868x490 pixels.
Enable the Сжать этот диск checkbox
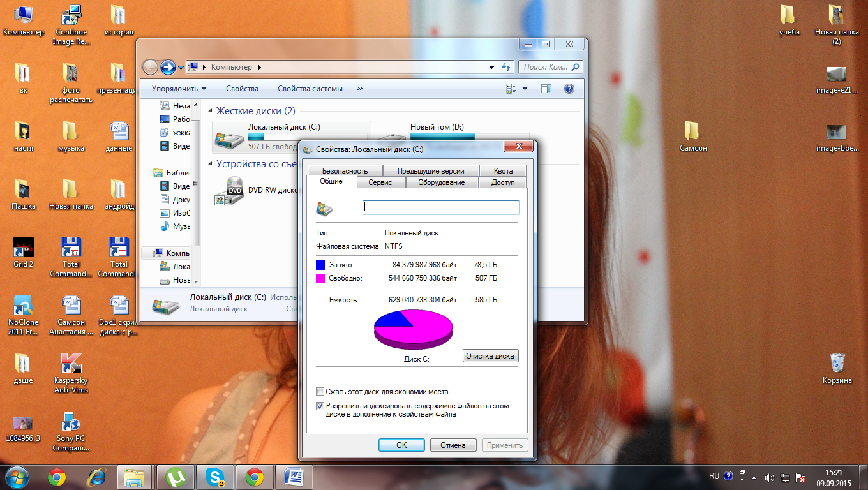[320, 392]
